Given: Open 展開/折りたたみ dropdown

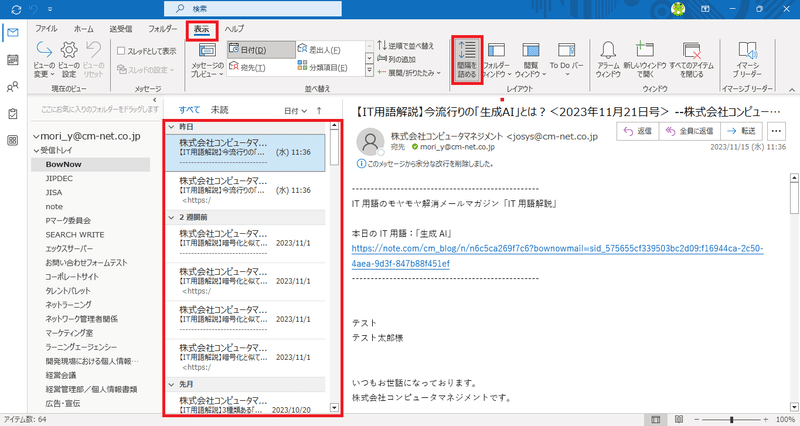Looking at the screenshot, I should pyautogui.click(x=408, y=73).
